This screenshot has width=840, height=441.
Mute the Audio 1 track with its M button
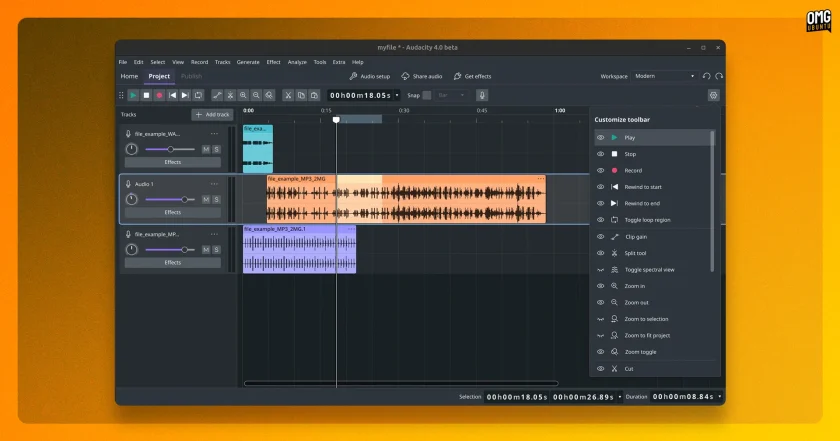[206, 199]
